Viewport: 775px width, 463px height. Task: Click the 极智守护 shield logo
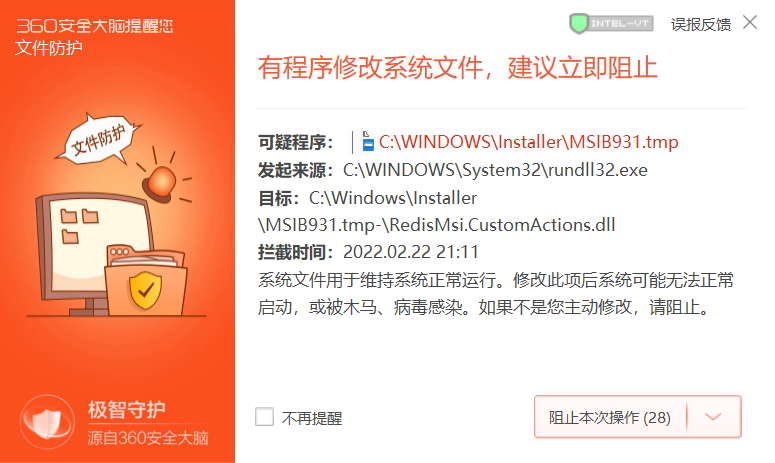(47, 421)
